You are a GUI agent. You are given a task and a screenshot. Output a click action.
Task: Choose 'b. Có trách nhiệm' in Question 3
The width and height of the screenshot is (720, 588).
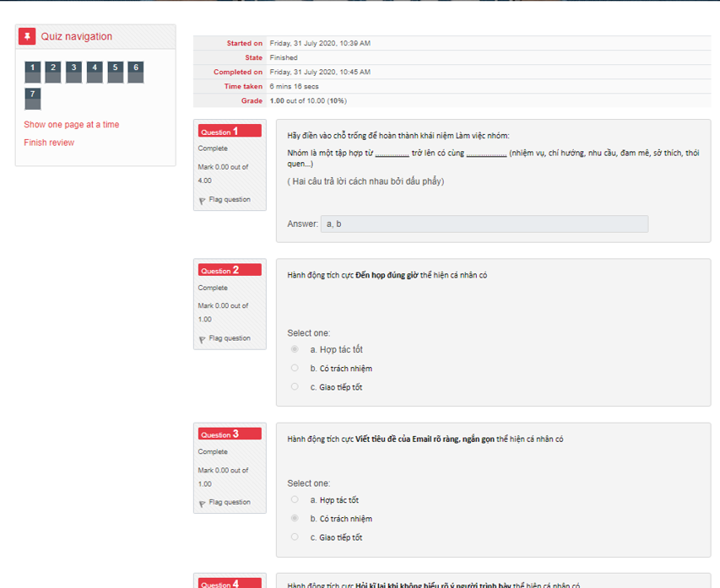[295, 518]
